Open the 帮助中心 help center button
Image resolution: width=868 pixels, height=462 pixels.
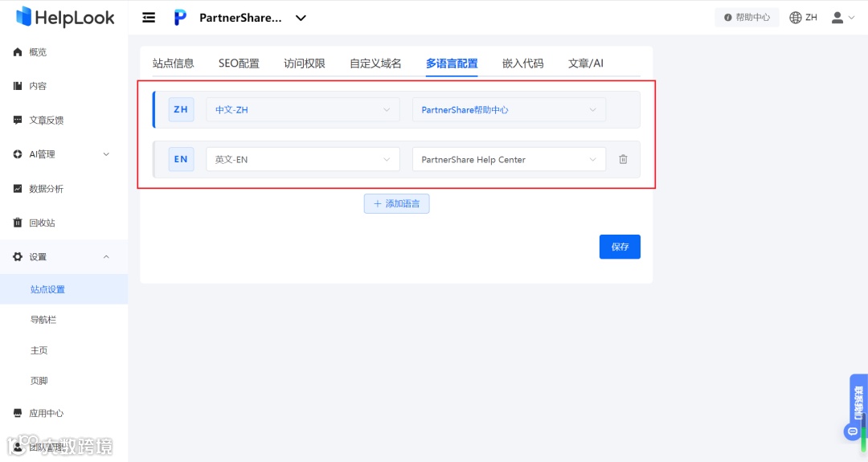click(747, 17)
